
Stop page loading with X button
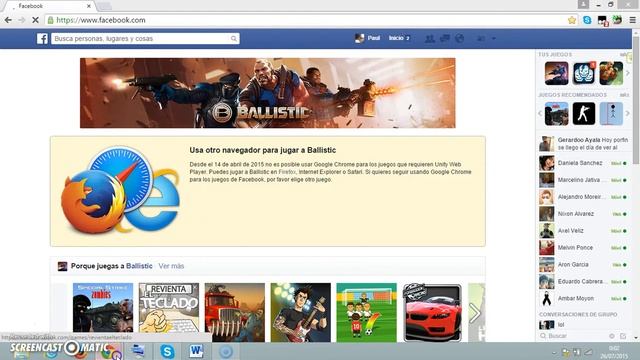[x=35, y=20]
